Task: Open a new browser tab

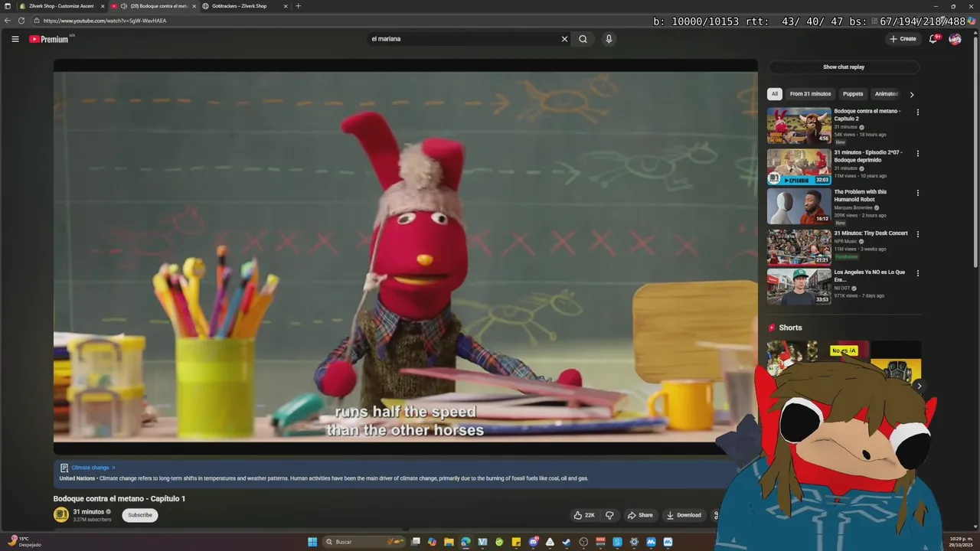Action: 299,6
